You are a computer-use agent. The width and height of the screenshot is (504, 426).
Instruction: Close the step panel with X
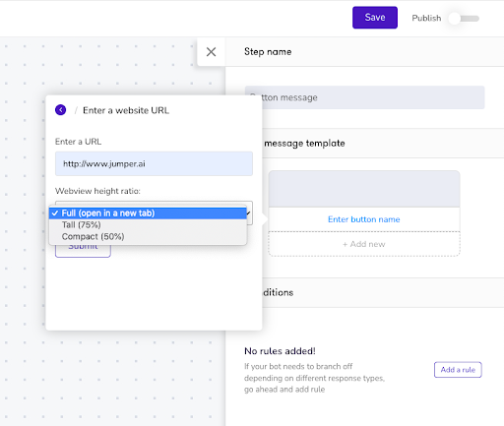coord(211,52)
